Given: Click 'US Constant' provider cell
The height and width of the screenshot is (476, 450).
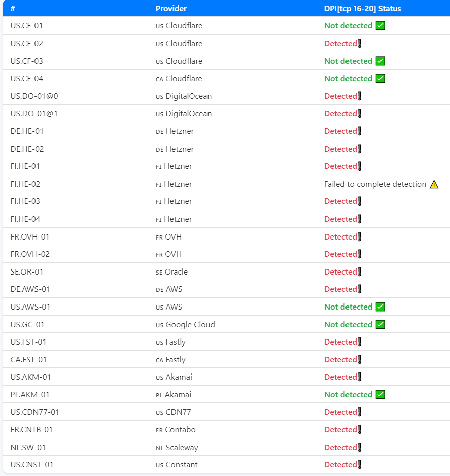Looking at the screenshot, I should pyautogui.click(x=177, y=464).
